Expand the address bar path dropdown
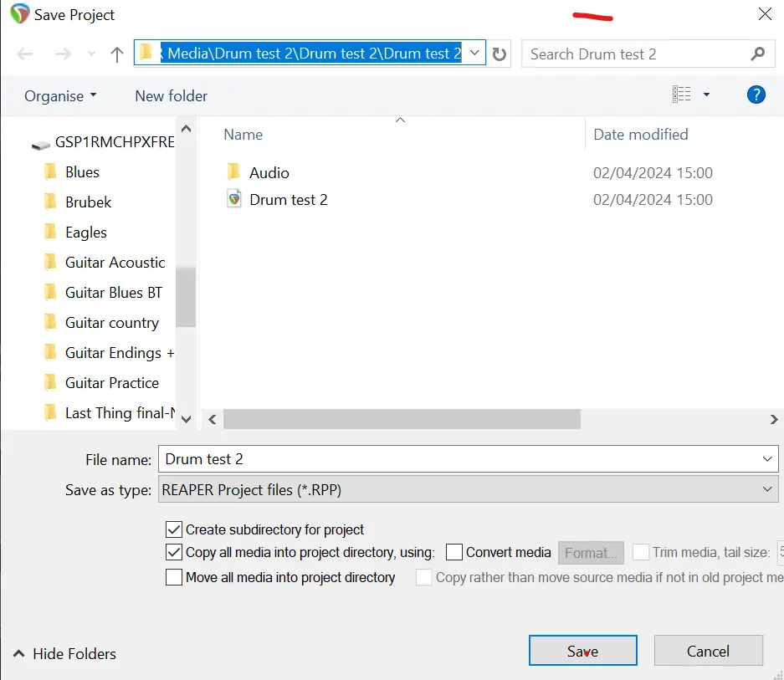784x680 pixels. 474,54
